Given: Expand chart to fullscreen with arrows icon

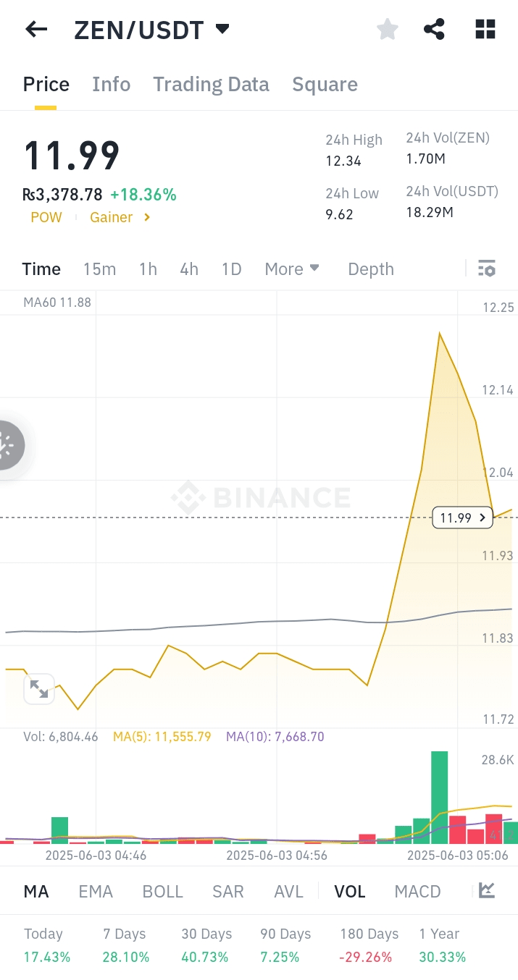Looking at the screenshot, I should tap(39, 689).
